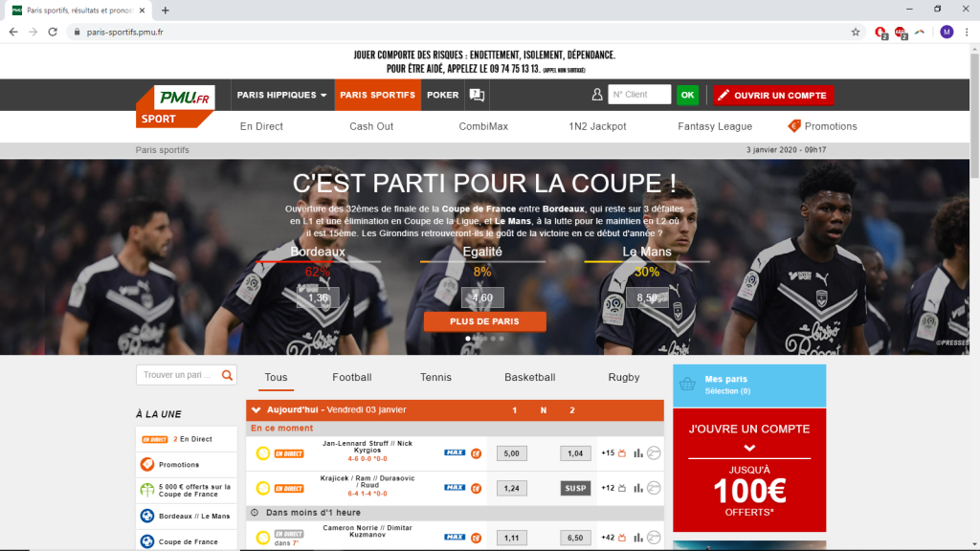This screenshot has height=551, width=980.
Task: Bookmark this page with the star icon
Action: point(856,32)
